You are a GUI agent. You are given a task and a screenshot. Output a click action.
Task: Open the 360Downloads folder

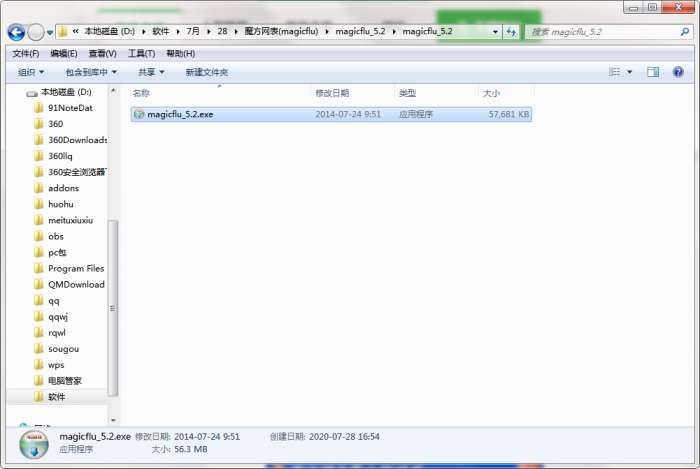(x=77, y=140)
